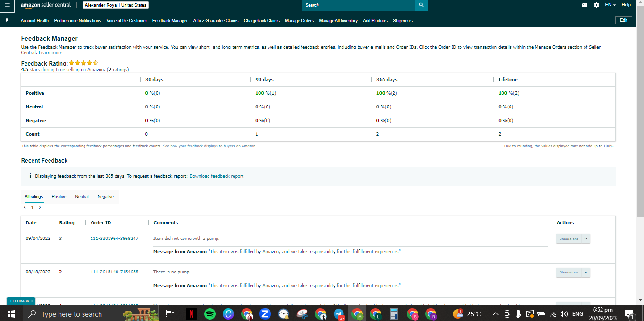
Task: Open Task View in the taskbar
Action: 170,313
